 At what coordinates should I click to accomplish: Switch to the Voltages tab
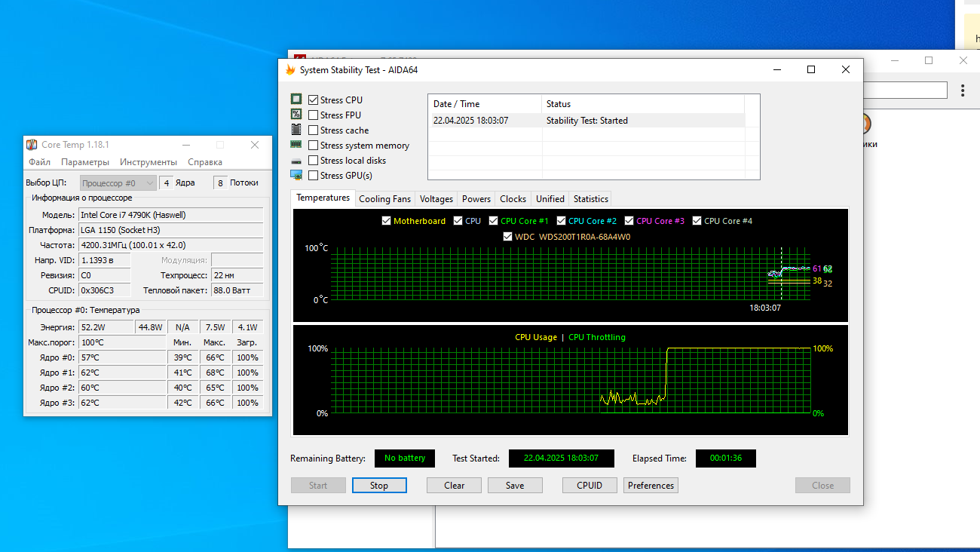(x=436, y=199)
